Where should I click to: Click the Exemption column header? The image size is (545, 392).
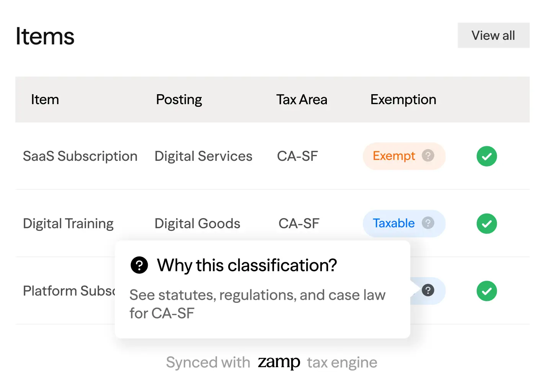403,100
